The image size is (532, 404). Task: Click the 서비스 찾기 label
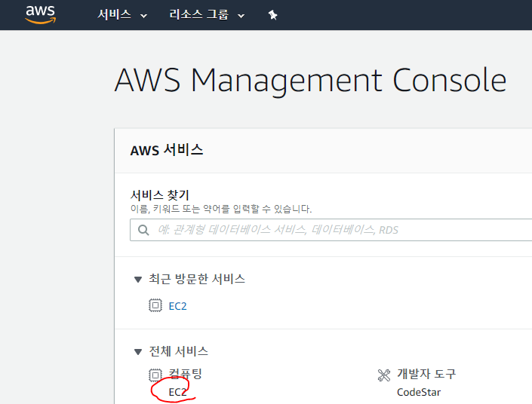tap(159, 195)
